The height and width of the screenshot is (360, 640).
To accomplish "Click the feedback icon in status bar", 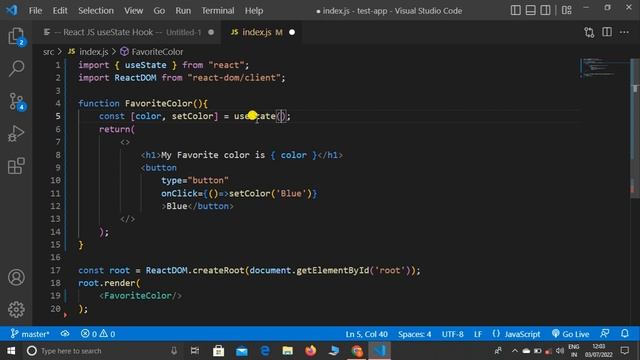I will click(x=605, y=334).
